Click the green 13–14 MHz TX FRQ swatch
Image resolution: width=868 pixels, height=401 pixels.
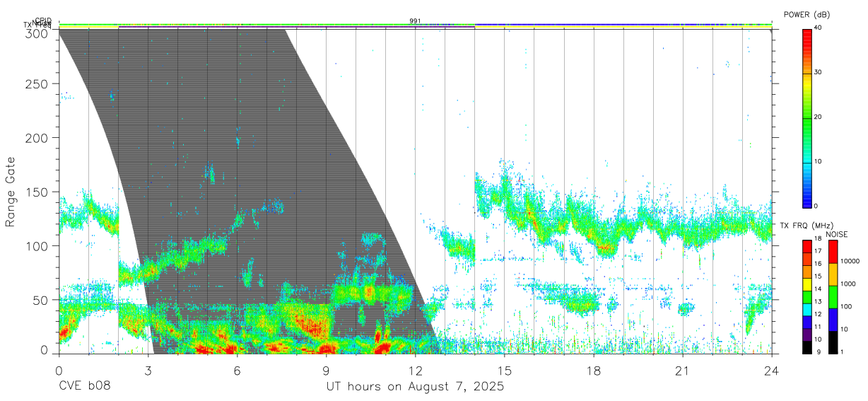(807, 296)
